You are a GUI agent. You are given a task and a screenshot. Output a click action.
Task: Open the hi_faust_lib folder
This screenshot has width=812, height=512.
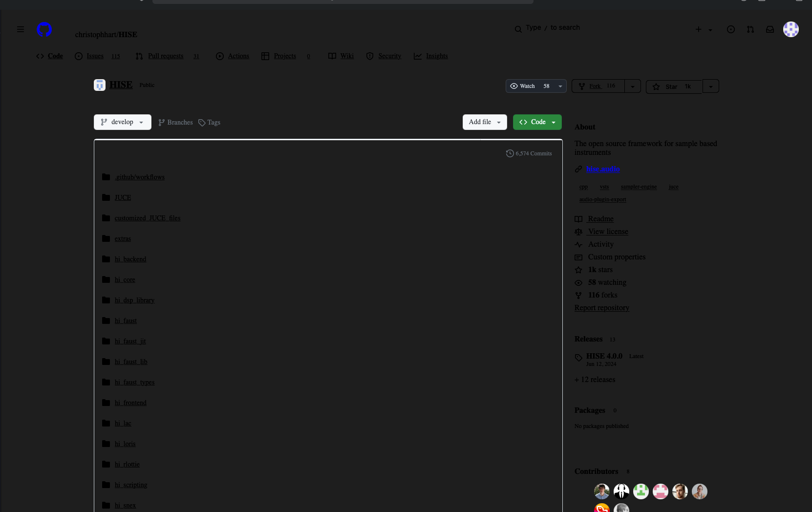131,362
